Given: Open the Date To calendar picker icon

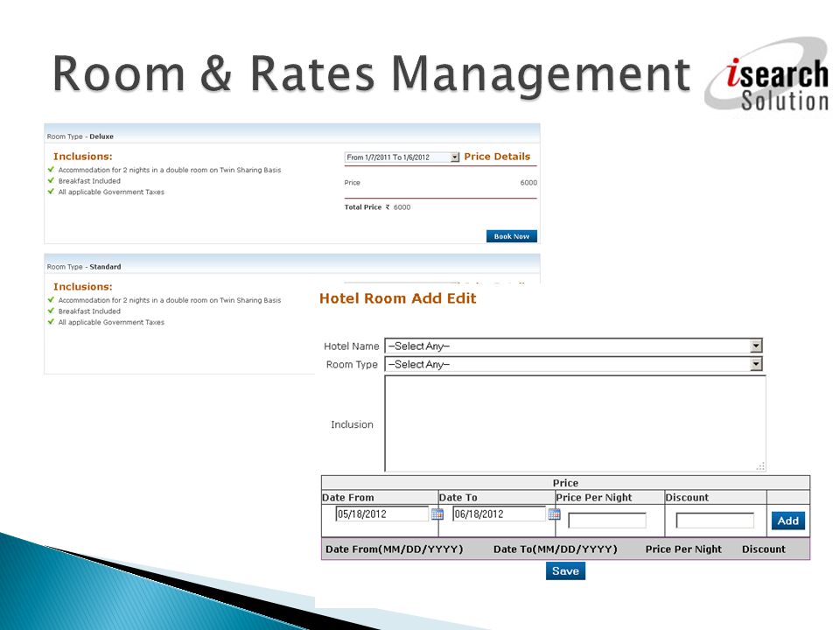Looking at the screenshot, I should click(554, 514).
